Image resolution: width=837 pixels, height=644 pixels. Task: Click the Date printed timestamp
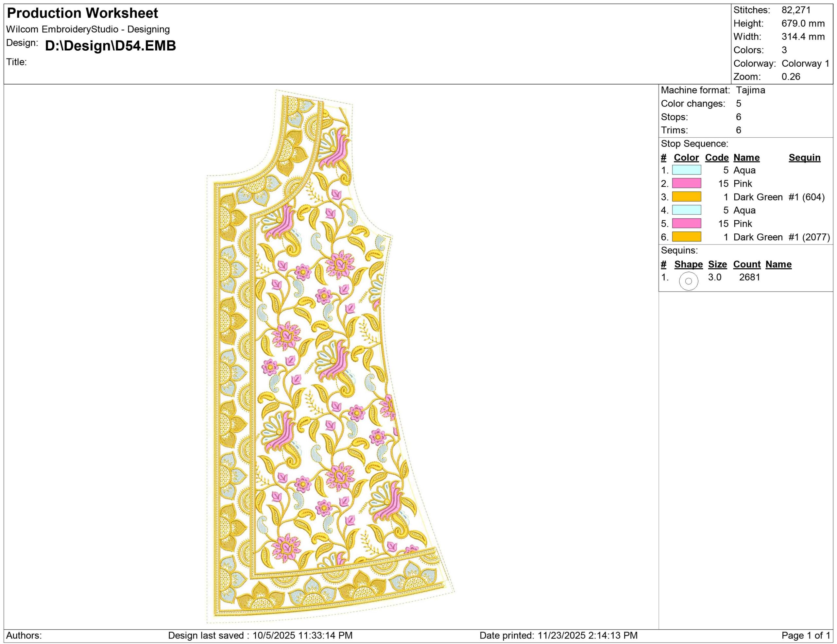click(558, 636)
